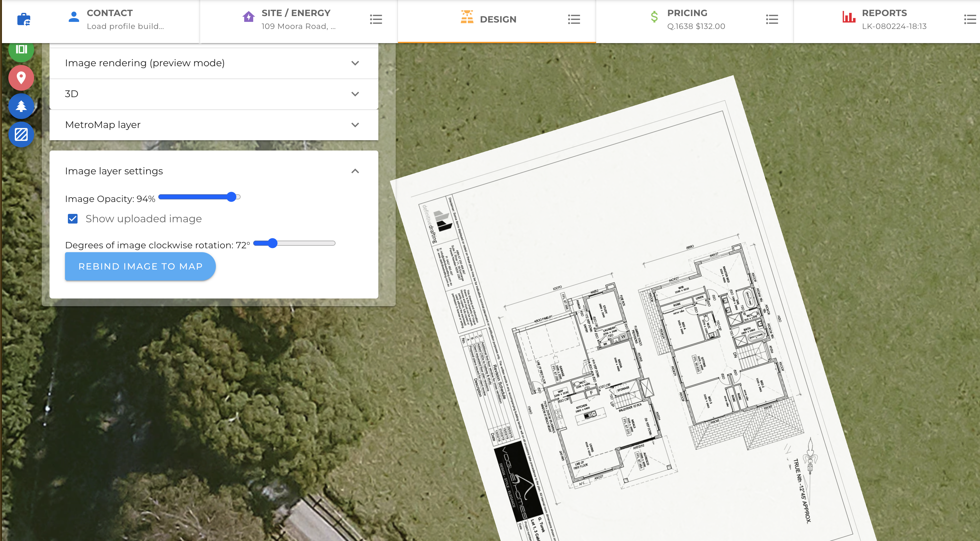
Task: Expand the MetroMap layer section
Action: (214, 125)
